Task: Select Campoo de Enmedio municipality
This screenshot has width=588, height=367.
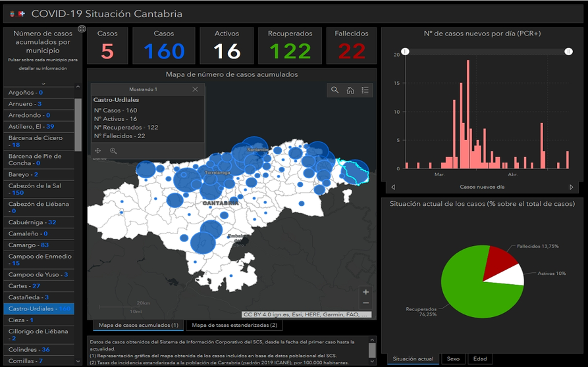Action: pyautogui.click(x=39, y=260)
